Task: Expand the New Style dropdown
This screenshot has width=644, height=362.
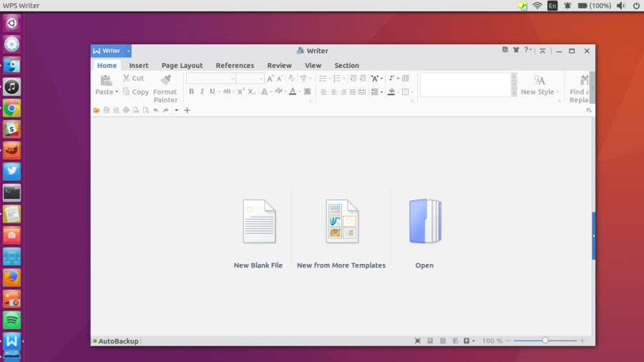Action: (x=557, y=92)
